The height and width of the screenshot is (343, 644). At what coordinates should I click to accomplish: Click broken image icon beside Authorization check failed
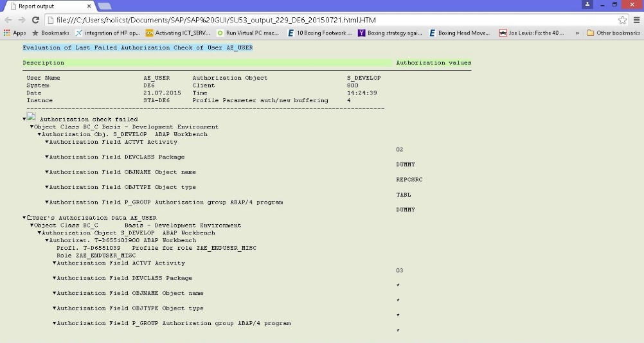pos(31,117)
